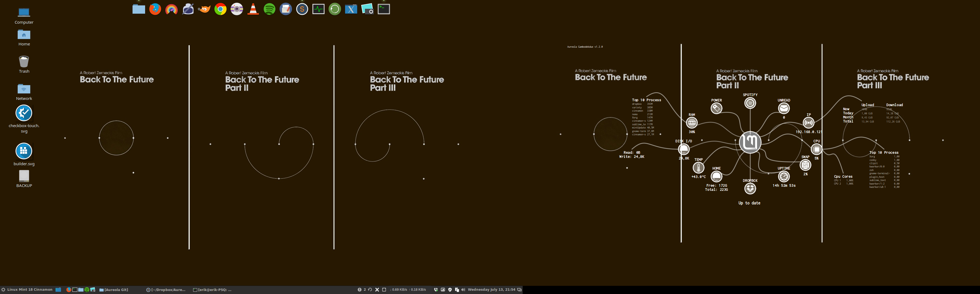
Task: Switch to the Aureola Git window
Action: 114,290
